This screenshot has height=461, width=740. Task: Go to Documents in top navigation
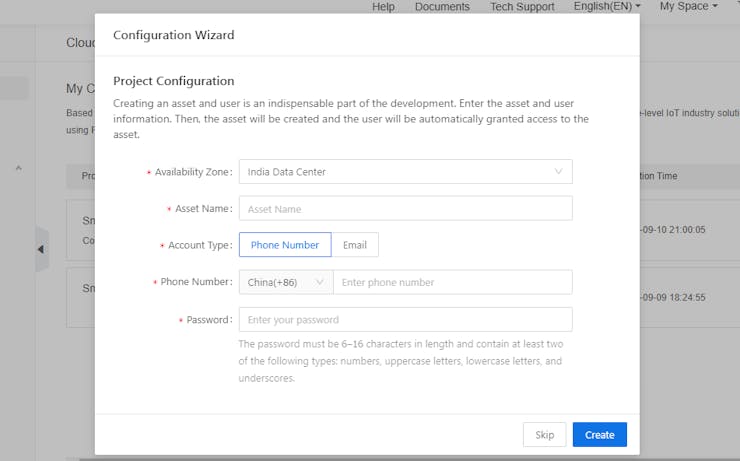[442, 7]
